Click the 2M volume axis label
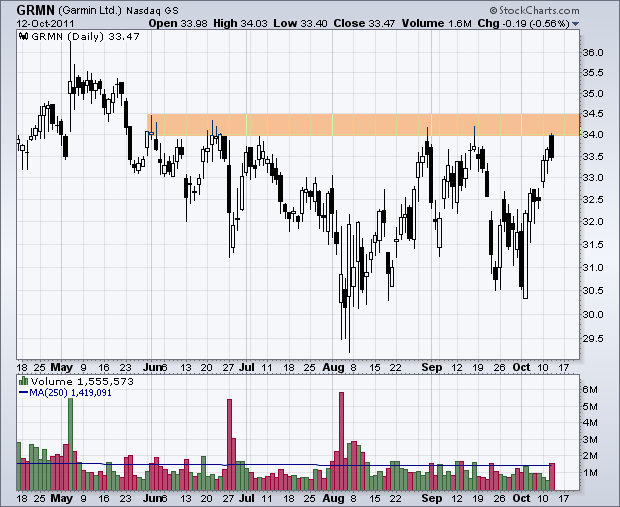The image size is (620, 507). pos(590,456)
